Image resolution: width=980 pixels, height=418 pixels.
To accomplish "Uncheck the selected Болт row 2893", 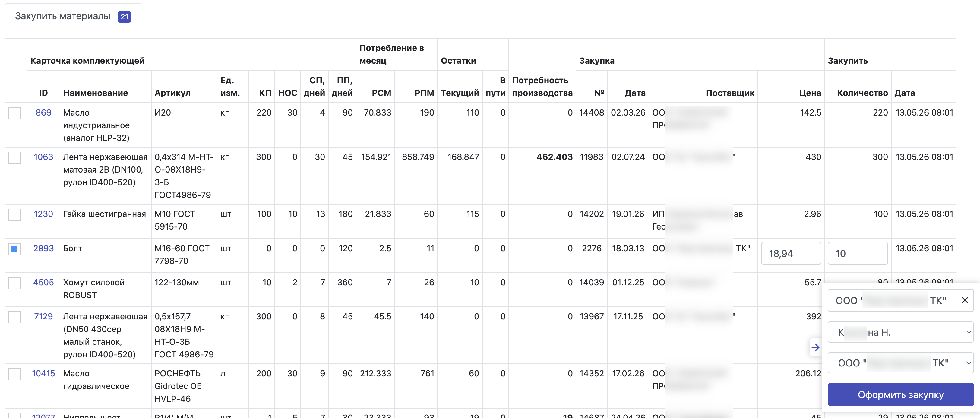I will pyautogui.click(x=14, y=249).
